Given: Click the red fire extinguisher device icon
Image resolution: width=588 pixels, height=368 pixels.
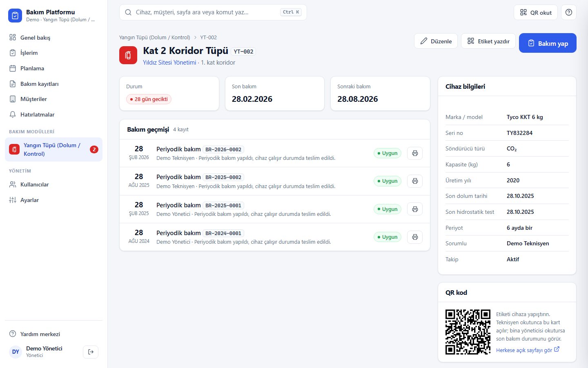Looking at the screenshot, I should (128, 55).
